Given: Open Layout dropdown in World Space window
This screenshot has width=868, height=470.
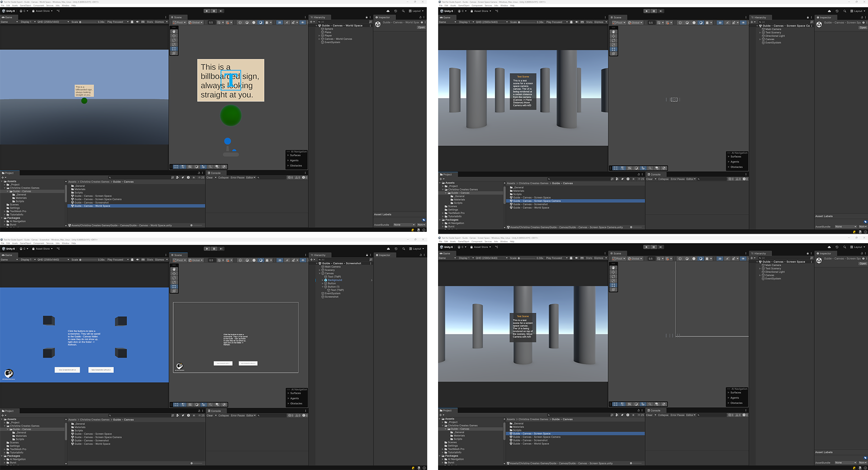Looking at the screenshot, I should click(x=417, y=11).
